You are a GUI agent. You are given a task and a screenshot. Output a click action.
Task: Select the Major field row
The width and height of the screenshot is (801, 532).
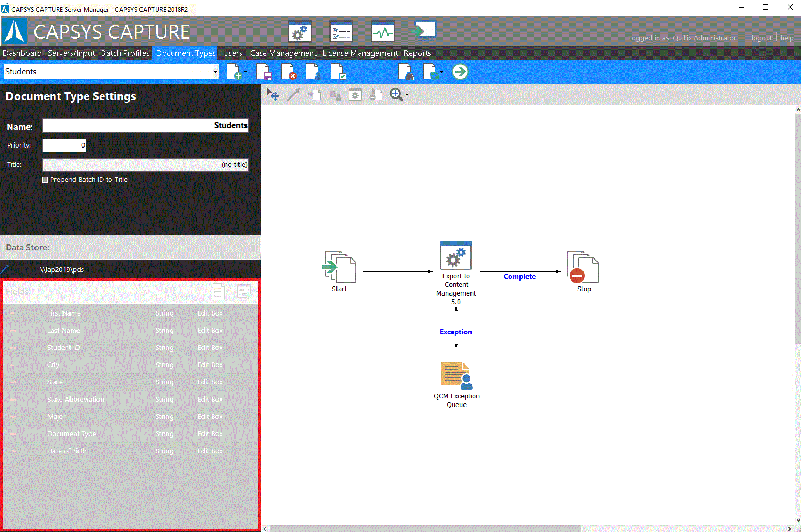pos(130,416)
